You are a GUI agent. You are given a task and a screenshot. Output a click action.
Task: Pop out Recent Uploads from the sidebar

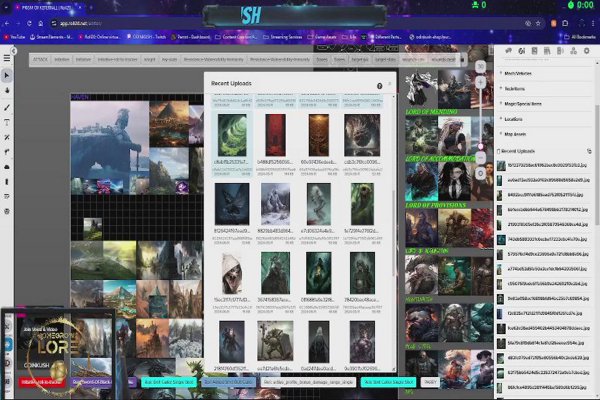click(589, 151)
